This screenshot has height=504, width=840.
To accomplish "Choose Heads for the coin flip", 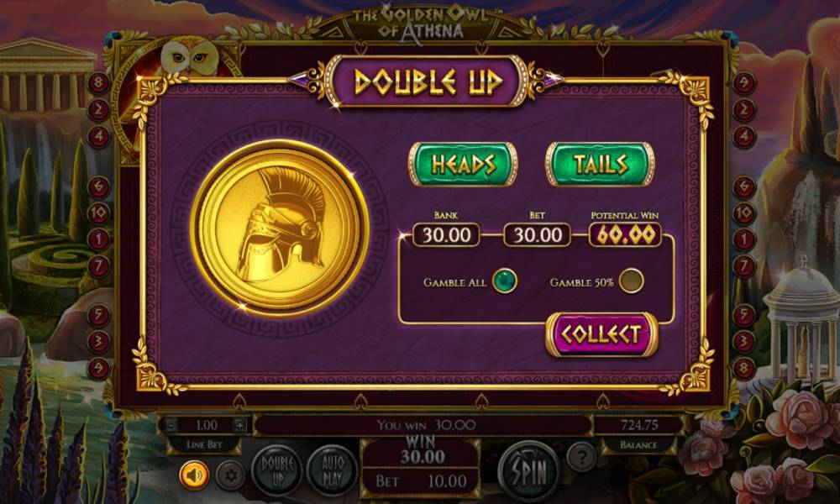I will (464, 164).
